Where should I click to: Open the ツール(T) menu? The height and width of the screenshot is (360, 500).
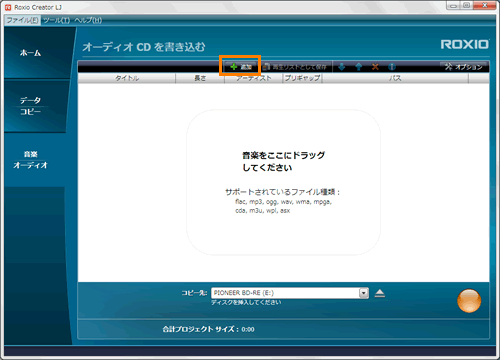pos(57,20)
